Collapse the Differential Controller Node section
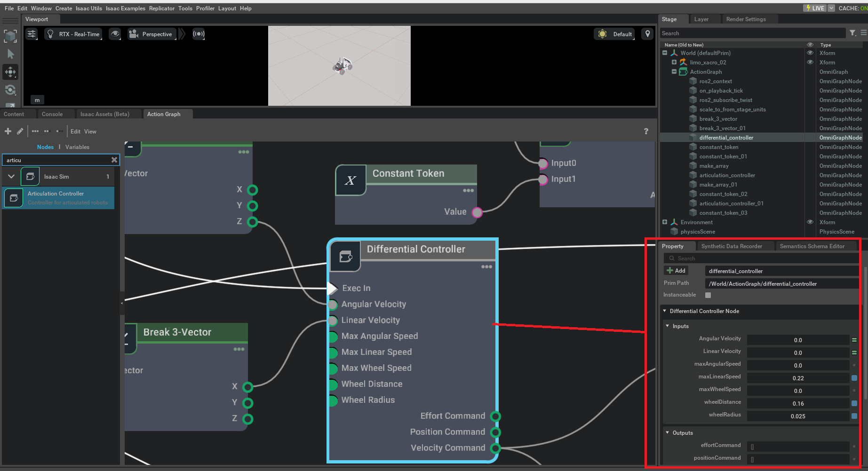Screen dimensions: 868x471 [665, 311]
